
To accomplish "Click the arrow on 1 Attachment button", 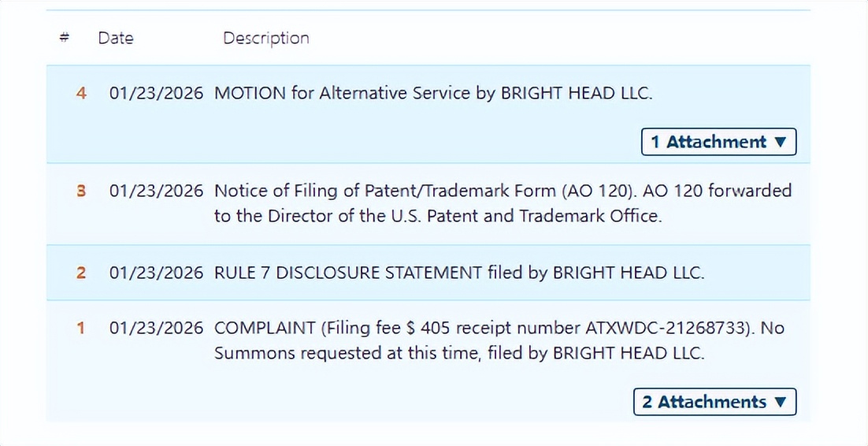I will [781, 142].
